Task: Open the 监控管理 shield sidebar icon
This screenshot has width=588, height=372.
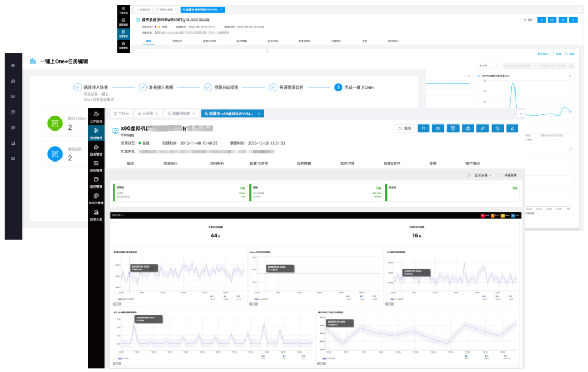Action: [96, 182]
